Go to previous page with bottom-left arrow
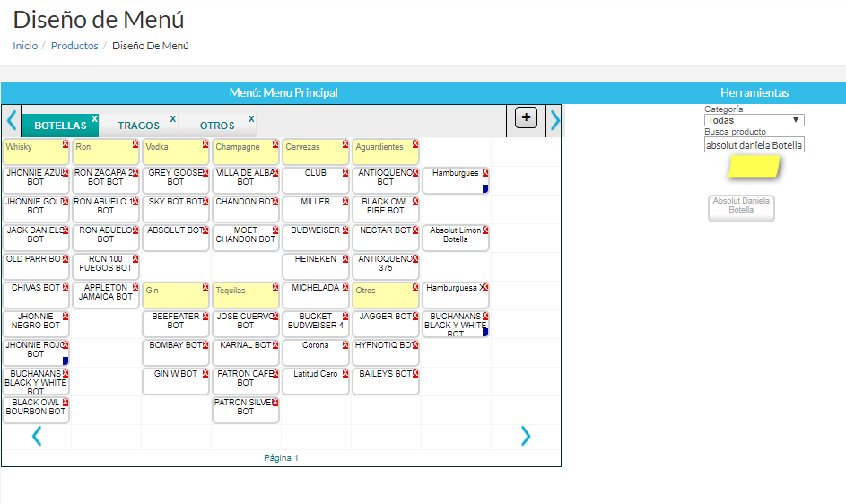The height and width of the screenshot is (504, 846). pos(37,436)
